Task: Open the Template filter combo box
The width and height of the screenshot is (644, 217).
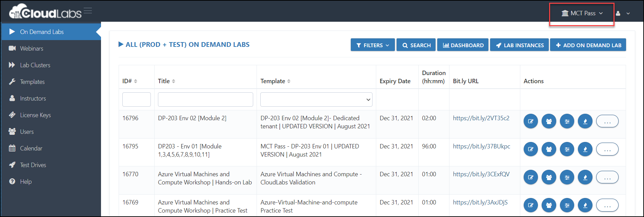Action: tap(316, 100)
